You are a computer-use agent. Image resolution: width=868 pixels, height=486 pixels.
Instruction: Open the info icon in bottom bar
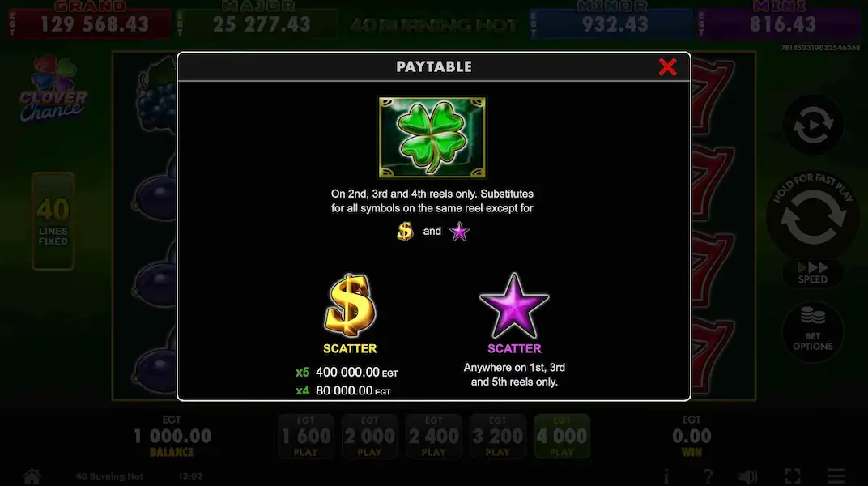666,476
